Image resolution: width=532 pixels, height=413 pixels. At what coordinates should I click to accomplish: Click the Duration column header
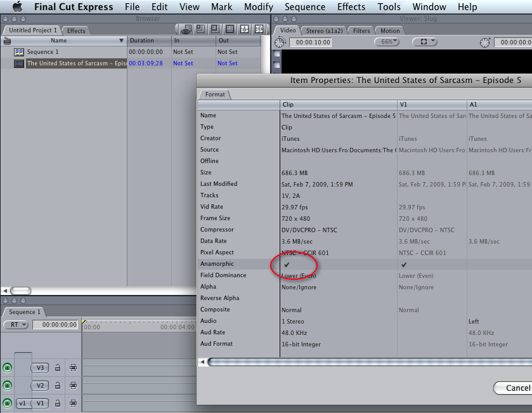[x=149, y=41]
